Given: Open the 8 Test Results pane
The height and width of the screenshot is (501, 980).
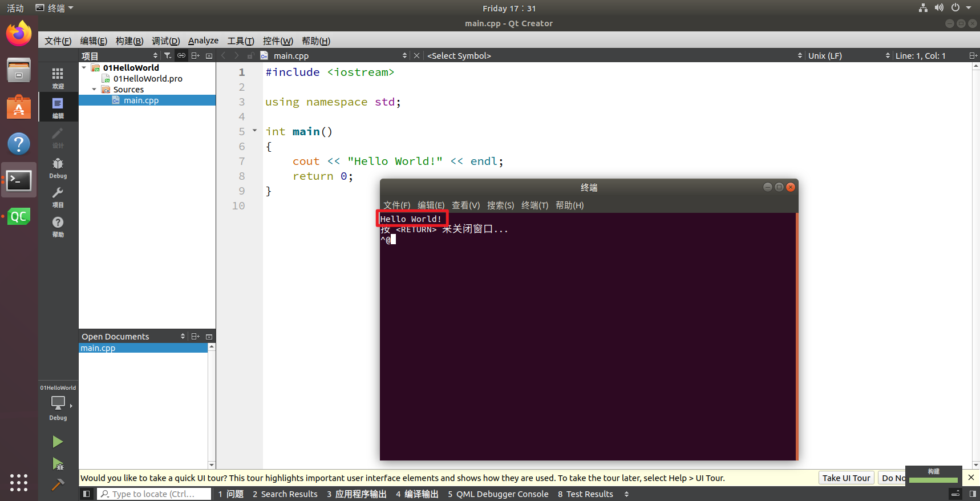Looking at the screenshot, I should click(585, 494).
